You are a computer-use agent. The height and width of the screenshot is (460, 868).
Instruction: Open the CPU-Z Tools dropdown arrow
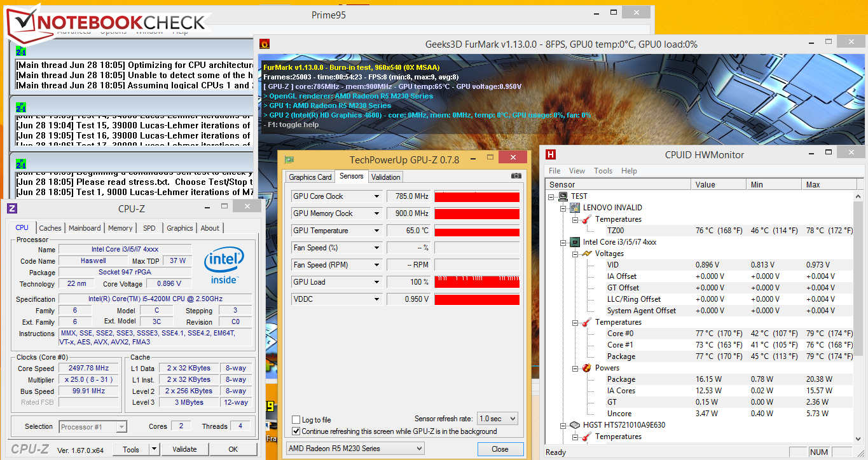click(x=153, y=449)
